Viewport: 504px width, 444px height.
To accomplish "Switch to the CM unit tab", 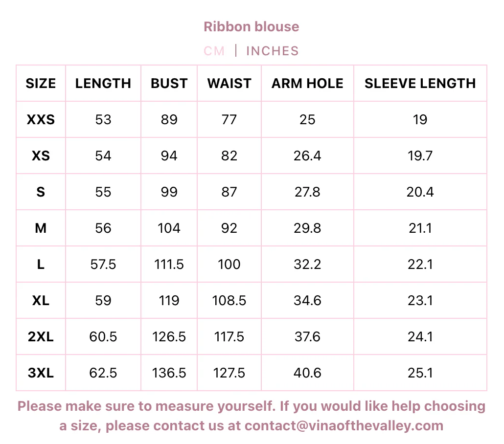I will click(x=214, y=51).
